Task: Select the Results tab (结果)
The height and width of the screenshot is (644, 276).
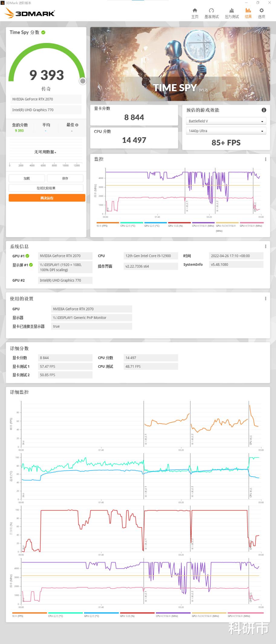Action: pyautogui.click(x=248, y=13)
